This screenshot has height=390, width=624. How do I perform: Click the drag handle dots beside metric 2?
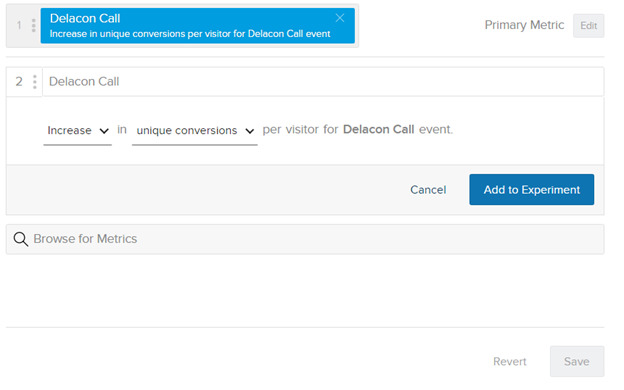(x=35, y=82)
